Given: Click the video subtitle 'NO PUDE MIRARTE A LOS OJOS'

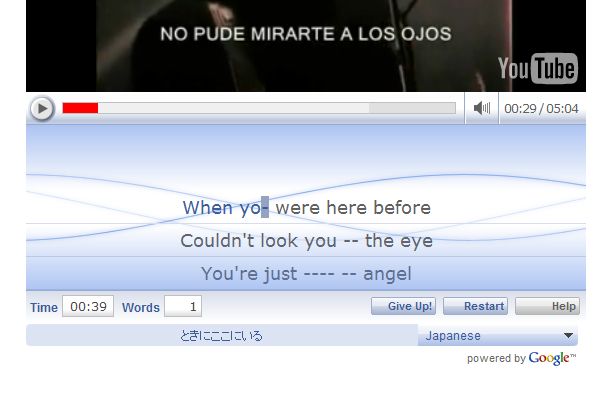Looking at the screenshot, I should (x=306, y=34).
